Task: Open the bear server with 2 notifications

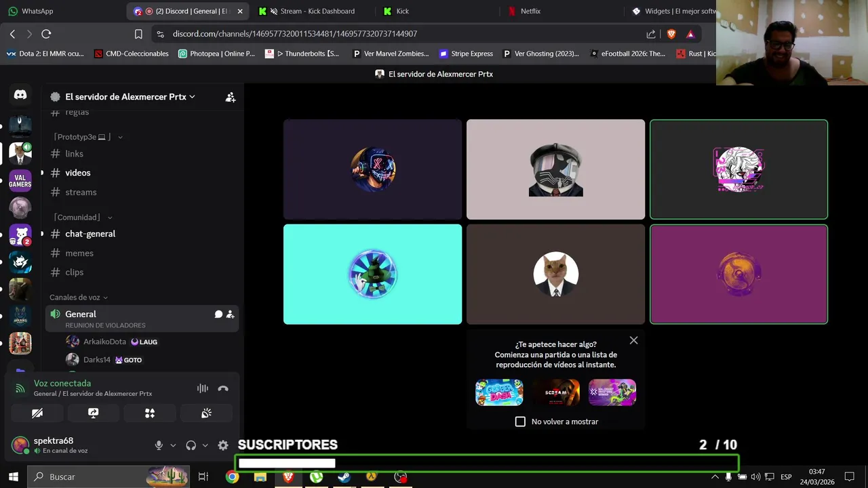Action: 20,235
